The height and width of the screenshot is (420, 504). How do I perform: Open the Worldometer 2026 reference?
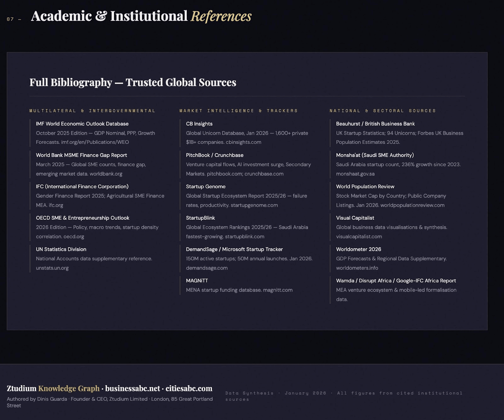[358, 249]
